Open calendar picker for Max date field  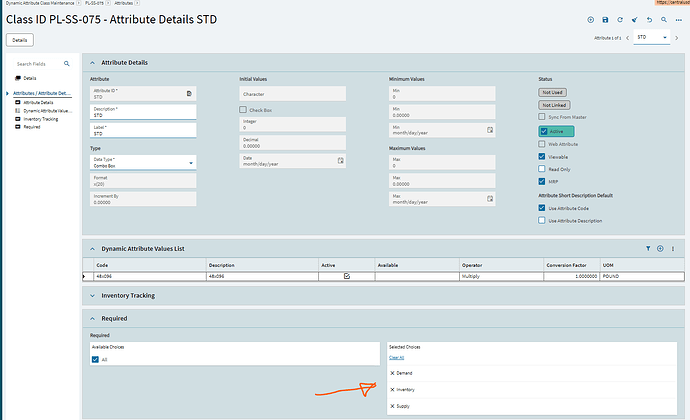pyautogui.click(x=490, y=199)
